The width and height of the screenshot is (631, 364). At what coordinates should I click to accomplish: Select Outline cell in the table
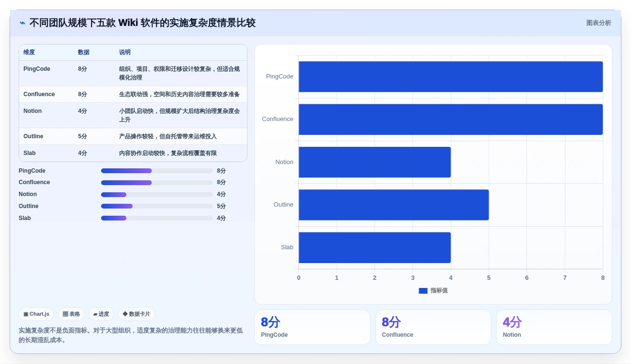point(34,136)
